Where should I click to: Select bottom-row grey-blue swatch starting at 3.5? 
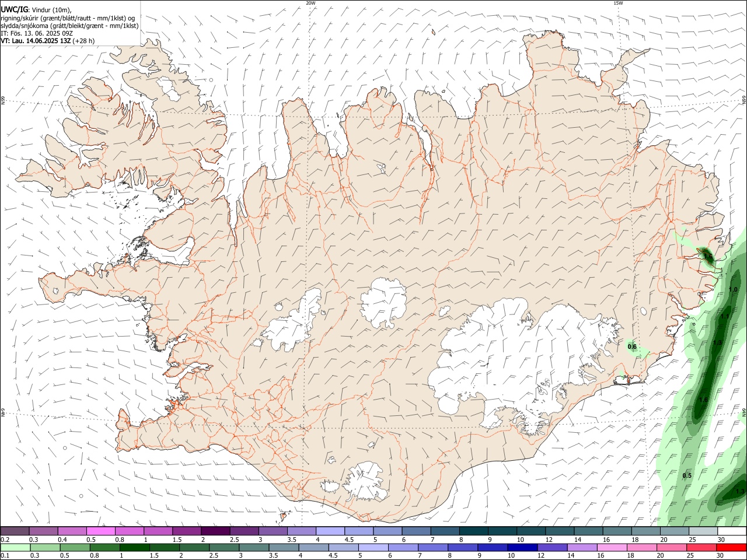tap(283, 547)
